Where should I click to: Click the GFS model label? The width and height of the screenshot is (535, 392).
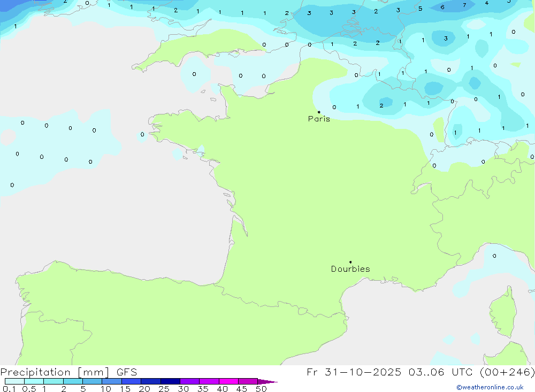tap(127, 372)
